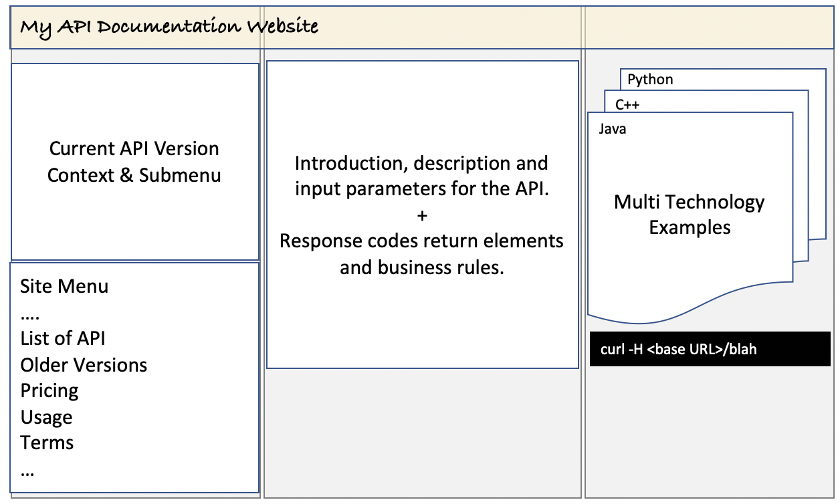840x504 pixels.
Task: Select the Response codes return elements line
Action: click(421, 241)
